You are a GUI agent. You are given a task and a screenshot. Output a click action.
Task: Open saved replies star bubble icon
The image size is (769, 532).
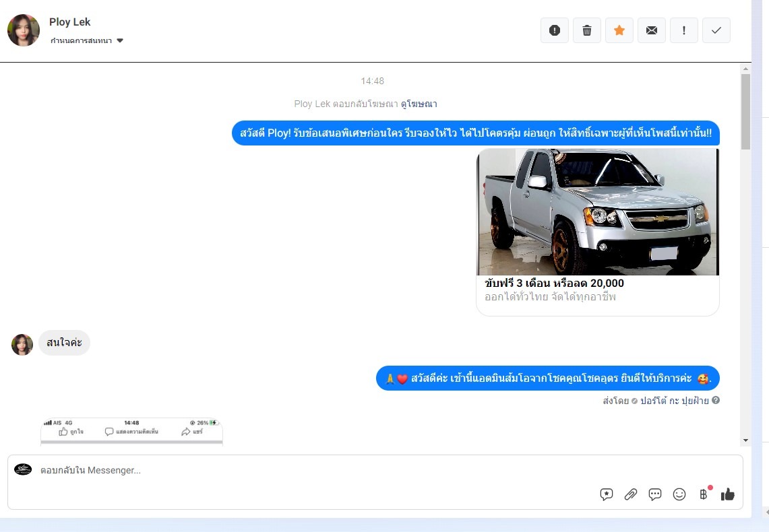606,494
